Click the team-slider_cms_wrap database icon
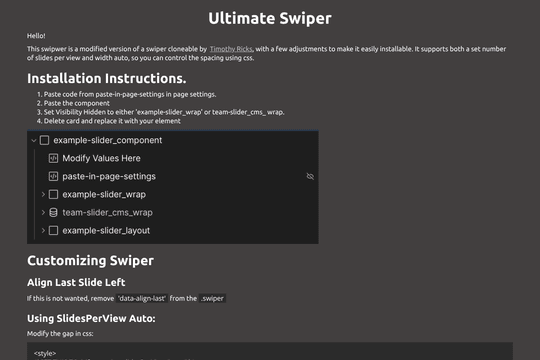Screen dimensions: 540x360 point(53,213)
